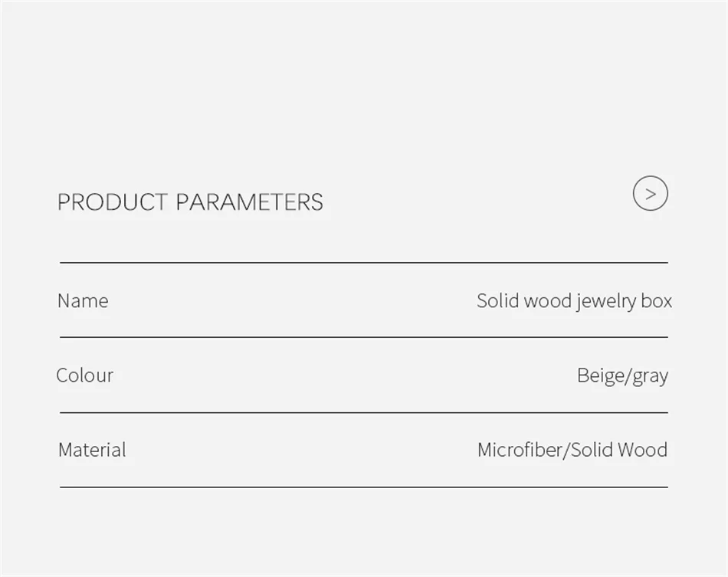Click the Beige/gray colour value
Viewport: 728px width, 577px height.
click(x=622, y=376)
